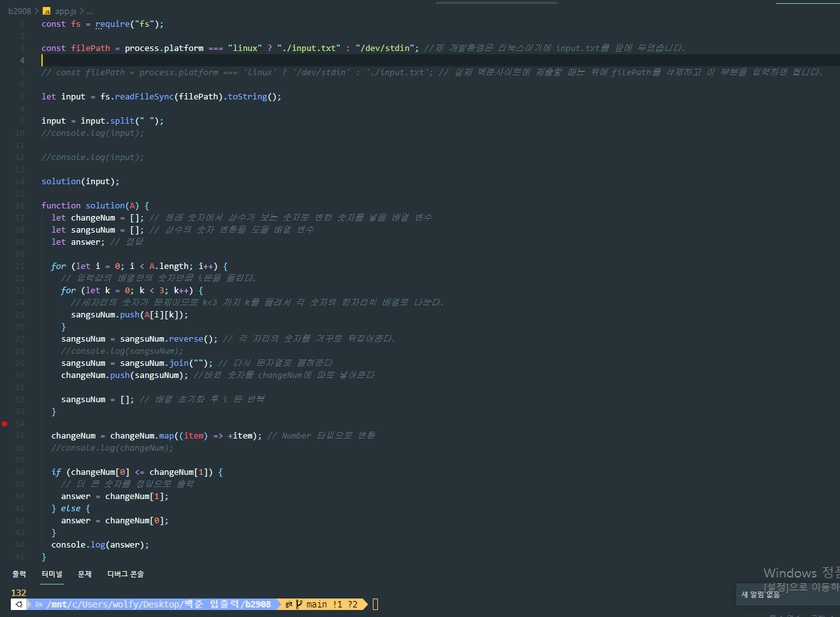Click 'process.platform' on line 3
Viewport: 840px width, 617px height.
coord(164,48)
